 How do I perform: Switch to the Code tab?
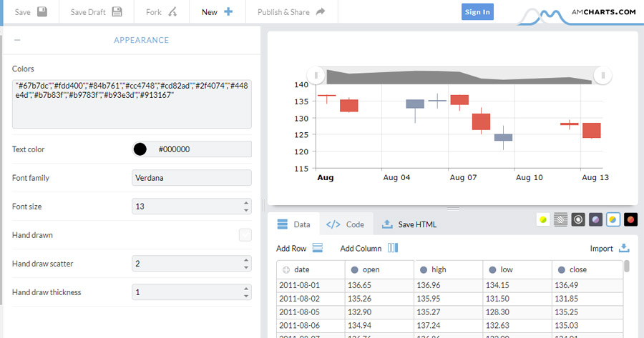pyautogui.click(x=346, y=224)
